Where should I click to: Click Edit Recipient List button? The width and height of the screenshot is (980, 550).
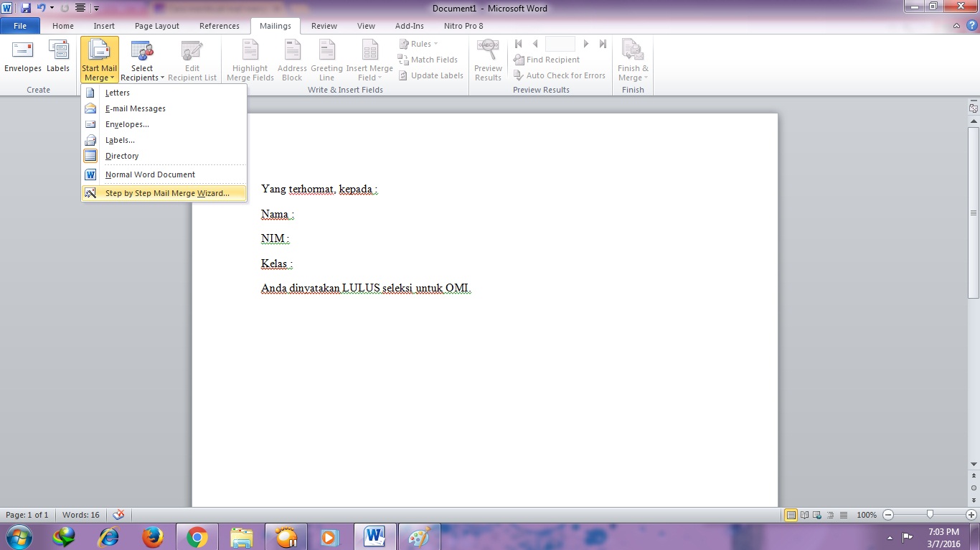(192, 60)
